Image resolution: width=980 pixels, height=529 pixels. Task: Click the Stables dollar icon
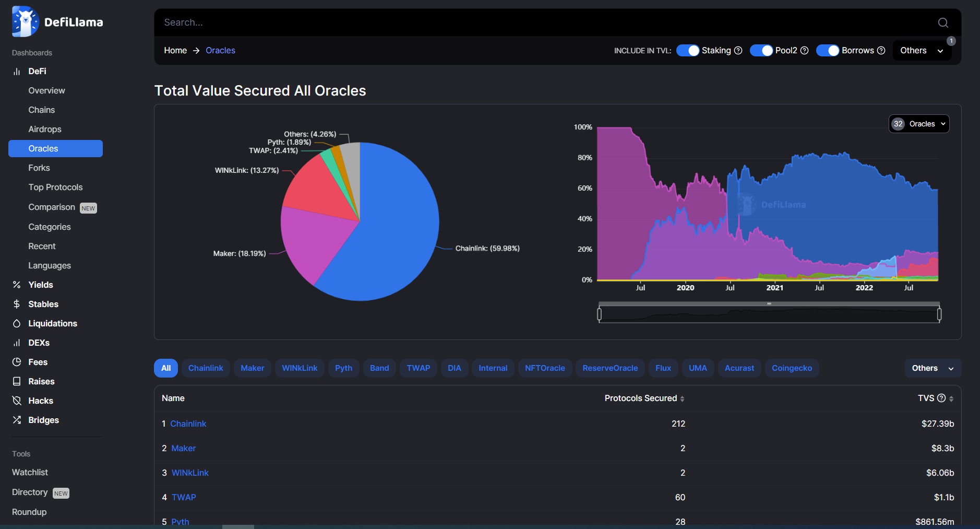pyautogui.click(x=16, y=304)
